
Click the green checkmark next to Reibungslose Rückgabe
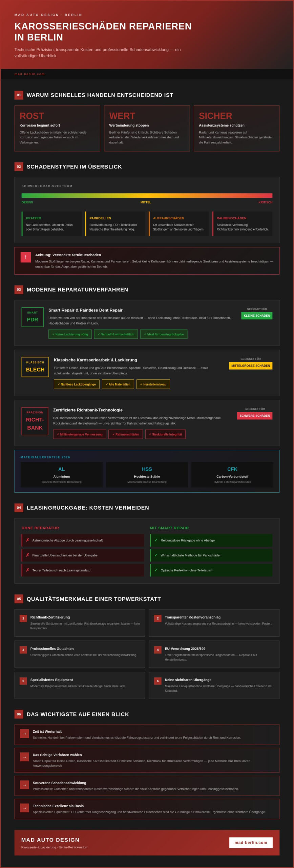point(156,540)
